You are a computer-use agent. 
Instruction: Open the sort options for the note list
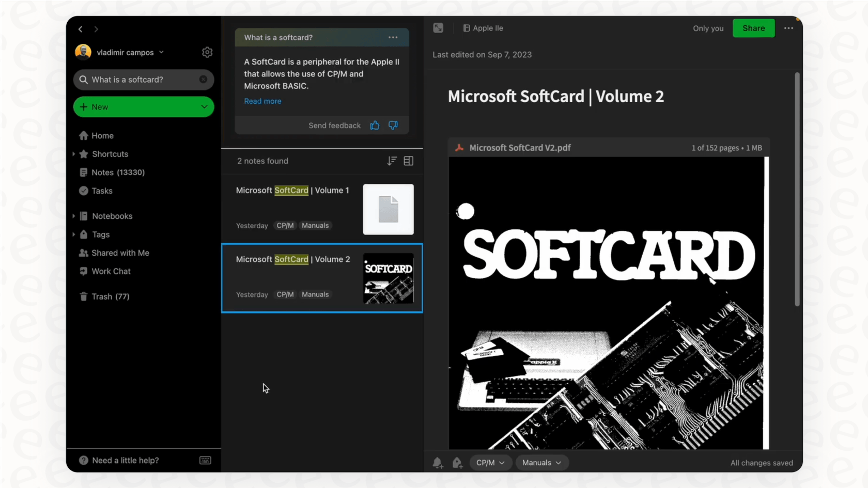pos(391,161)
